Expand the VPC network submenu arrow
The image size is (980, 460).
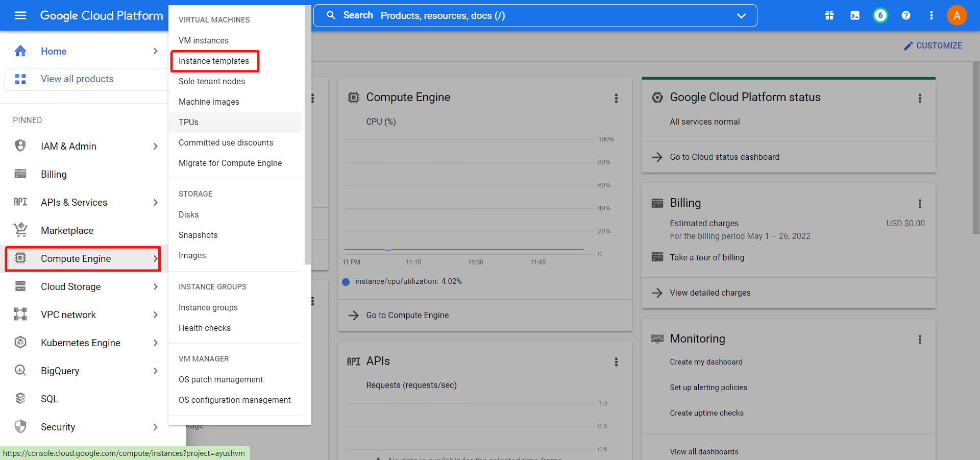coord(155,314)
